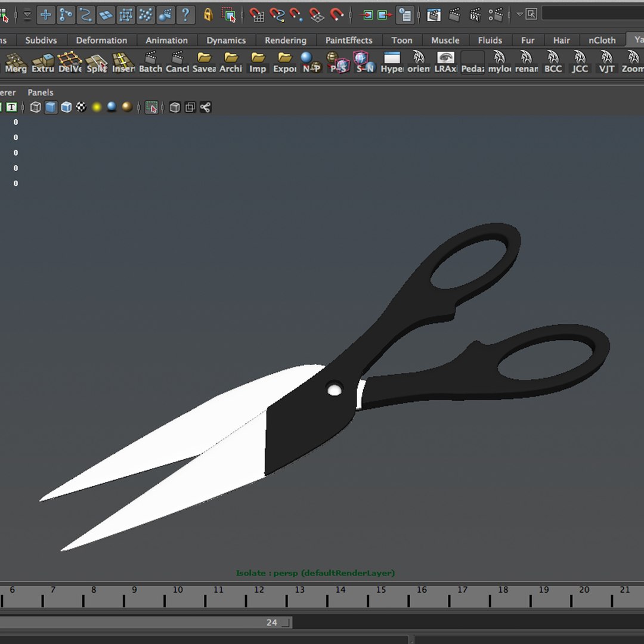Toggle construction history on/off icon
This screenshot has height=644, width=644.
click(x=405, y=15)
